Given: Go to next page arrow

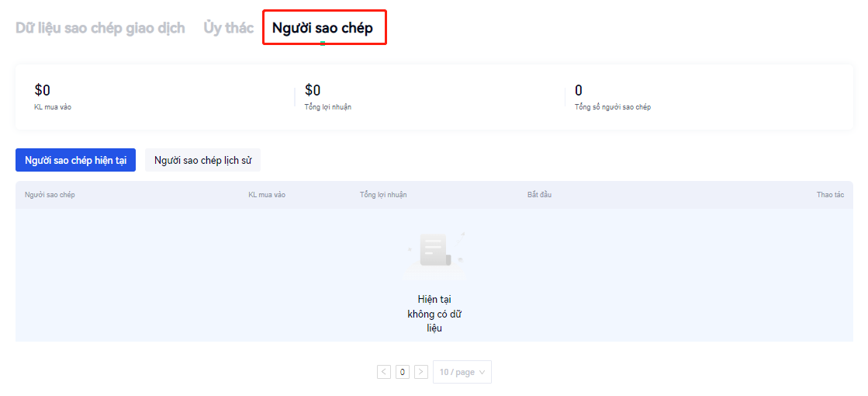Looking at the screenshot, I should click(x=421, y=372).
